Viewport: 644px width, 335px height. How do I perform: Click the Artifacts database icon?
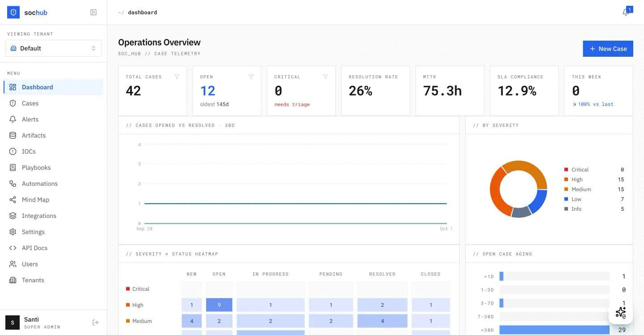[x=13, y=135]
